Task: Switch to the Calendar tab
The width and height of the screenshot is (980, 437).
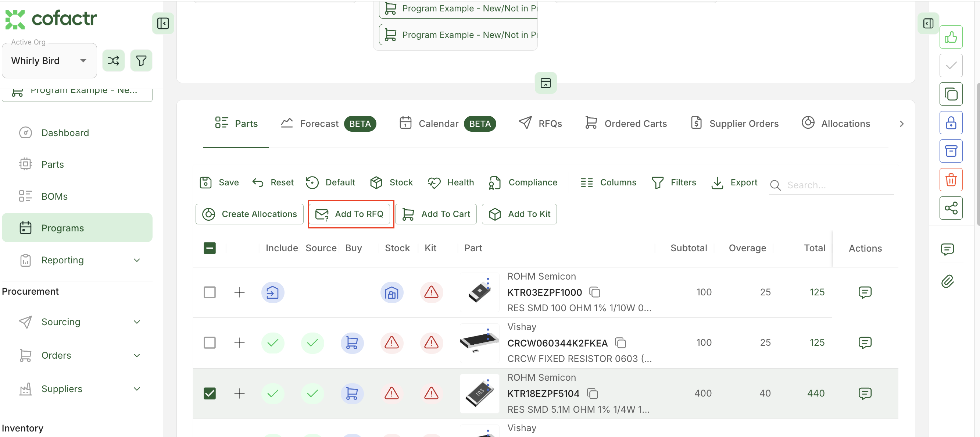Action: [x=447, y=124]
